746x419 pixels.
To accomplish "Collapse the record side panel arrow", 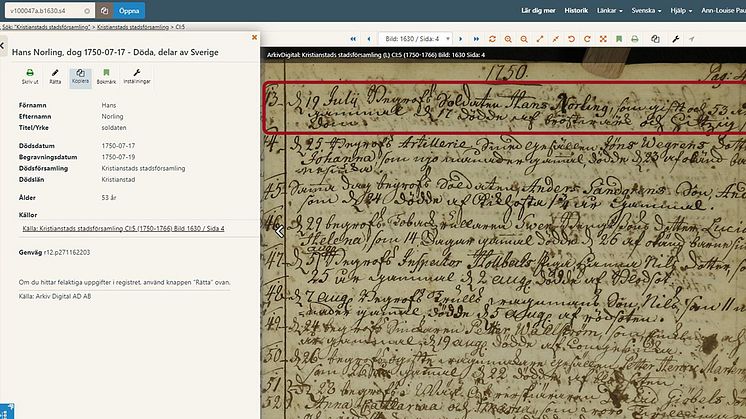I will pyautogui.click(x=280, y=230).
